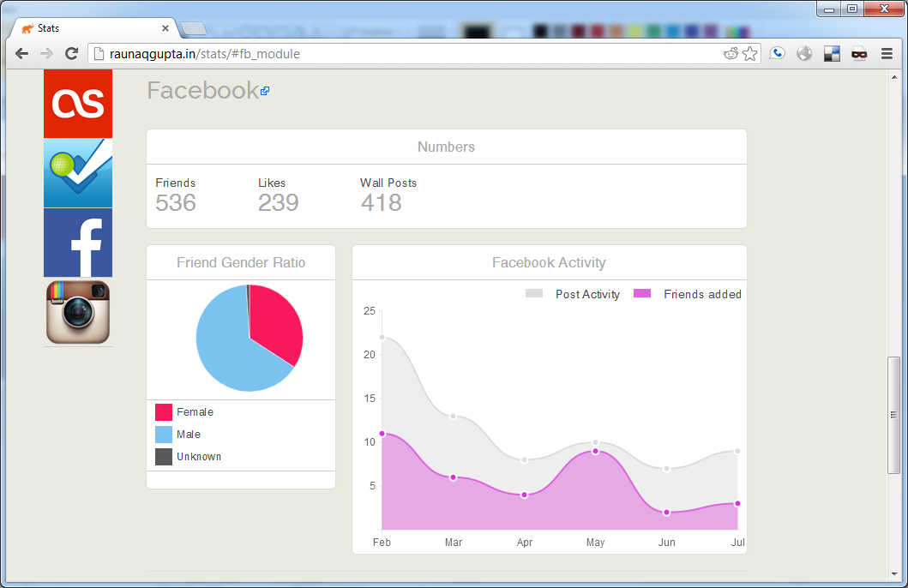This screenshot has width=908, height=588.
Task: Click the Numbers panel header
Action: 447,147
